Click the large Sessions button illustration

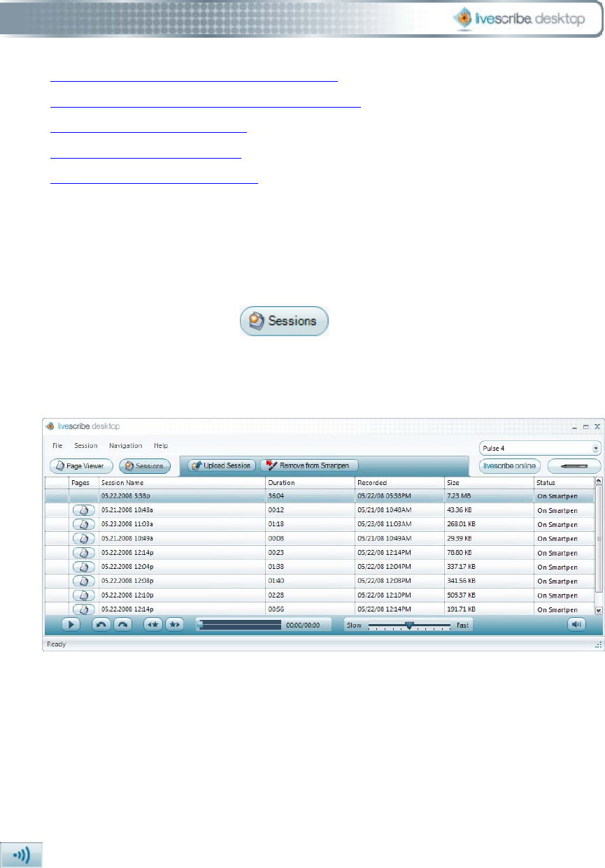[285, 321]
